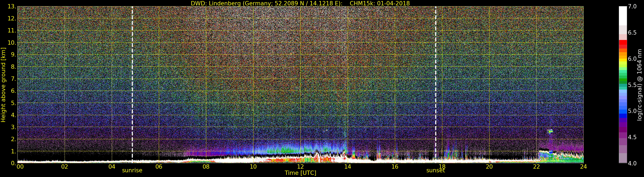The height and width of the screenshot is (177, 644).
Task: Click the small cloud echo just above 2 km after 22 UTC
Action: [550, 131]
